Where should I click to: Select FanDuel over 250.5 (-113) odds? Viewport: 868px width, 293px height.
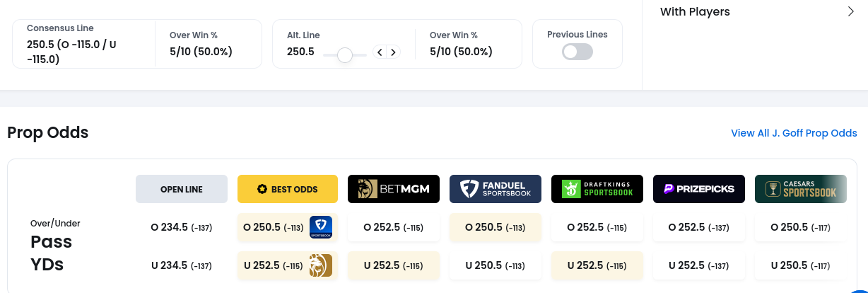coord(495,227)
